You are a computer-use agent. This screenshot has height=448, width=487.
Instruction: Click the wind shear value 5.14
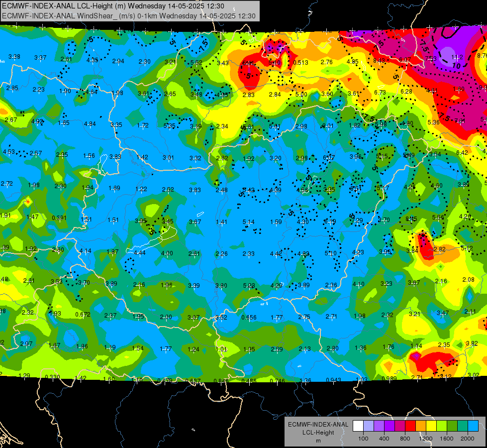[x=248, y=222]
